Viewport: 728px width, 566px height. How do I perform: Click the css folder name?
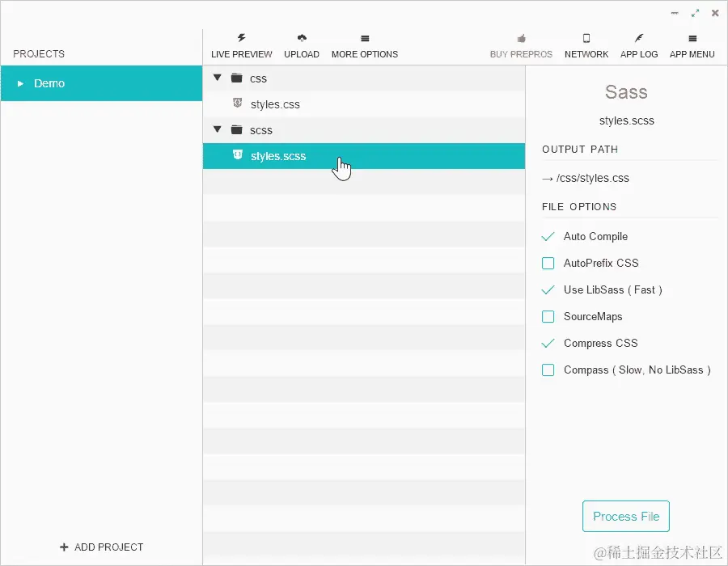point(258,79)
